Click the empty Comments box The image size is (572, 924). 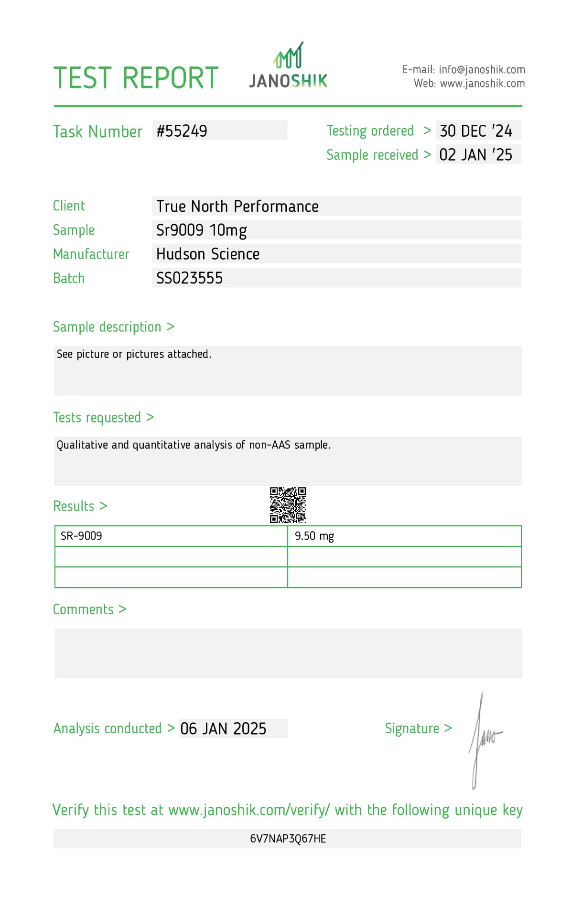288,653
